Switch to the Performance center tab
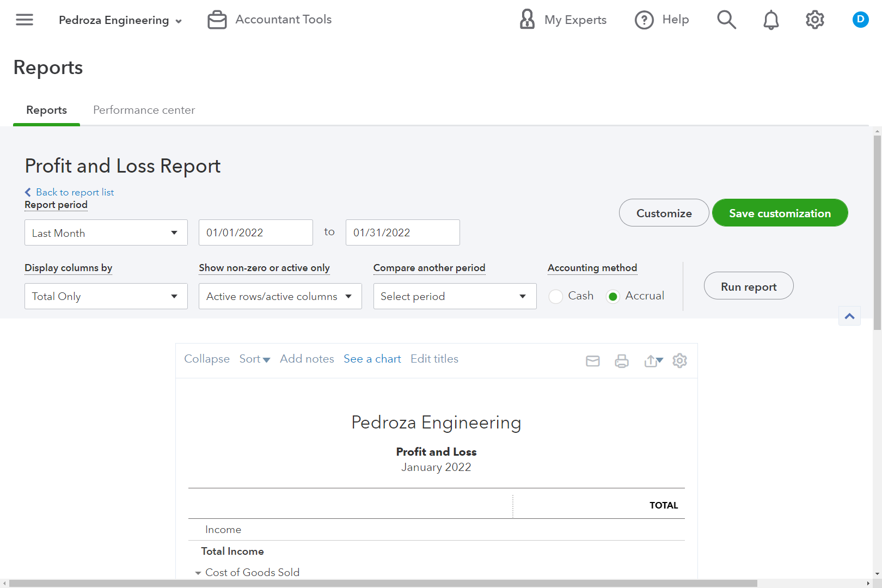This screenshot has width=882, height=588. [144, 110]
